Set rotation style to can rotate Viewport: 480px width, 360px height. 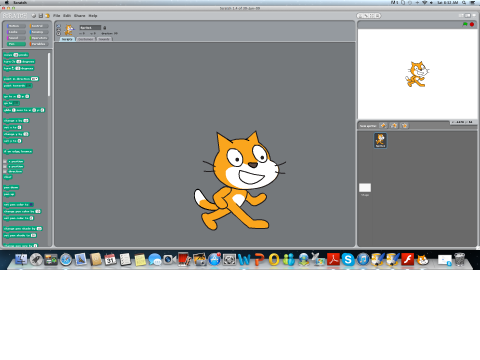[59, 26]
